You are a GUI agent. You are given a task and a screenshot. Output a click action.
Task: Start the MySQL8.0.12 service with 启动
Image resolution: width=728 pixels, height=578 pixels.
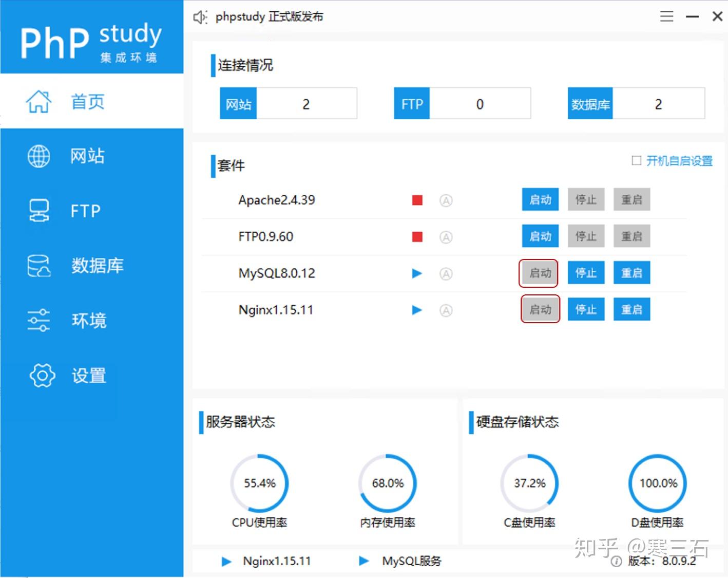click(539, 273)
